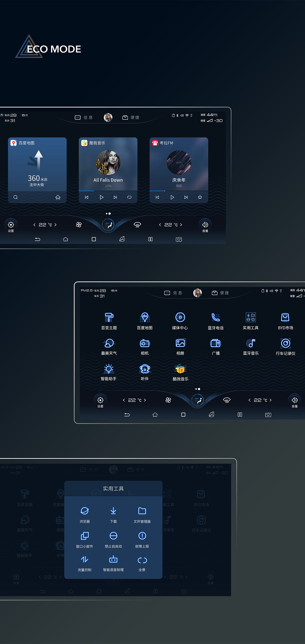Play song All Falls Down

tap(102, 197)
